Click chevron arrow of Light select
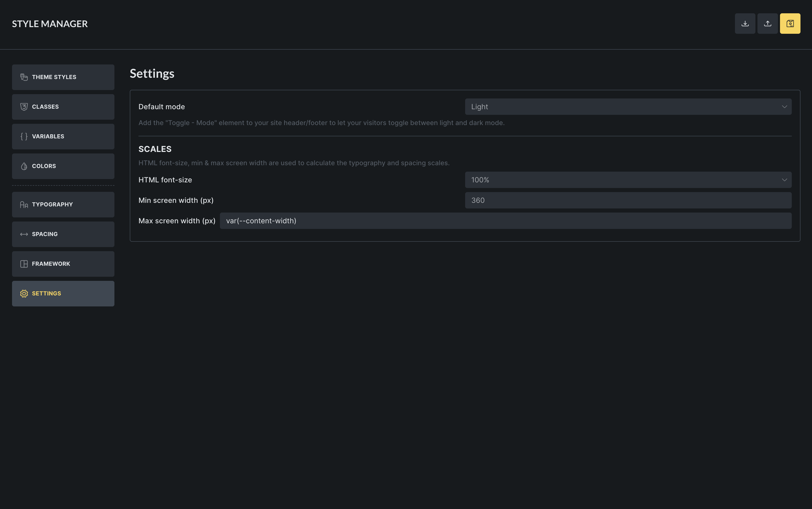Viewport: 812px width, 509px height. [x=784, y=107]
